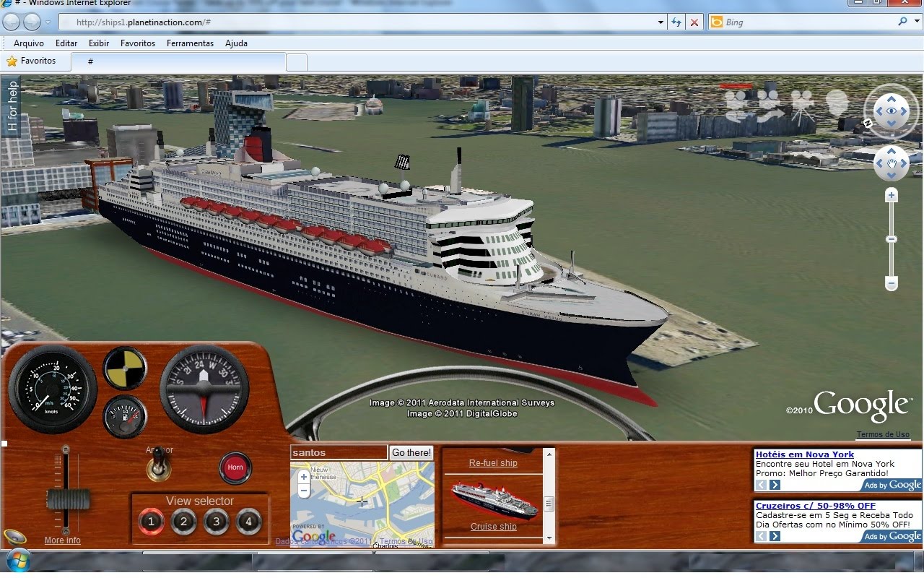Click the Re-fuel ship link
The height and width of the screenshot is (578, 924).
[x=493, y=462]
